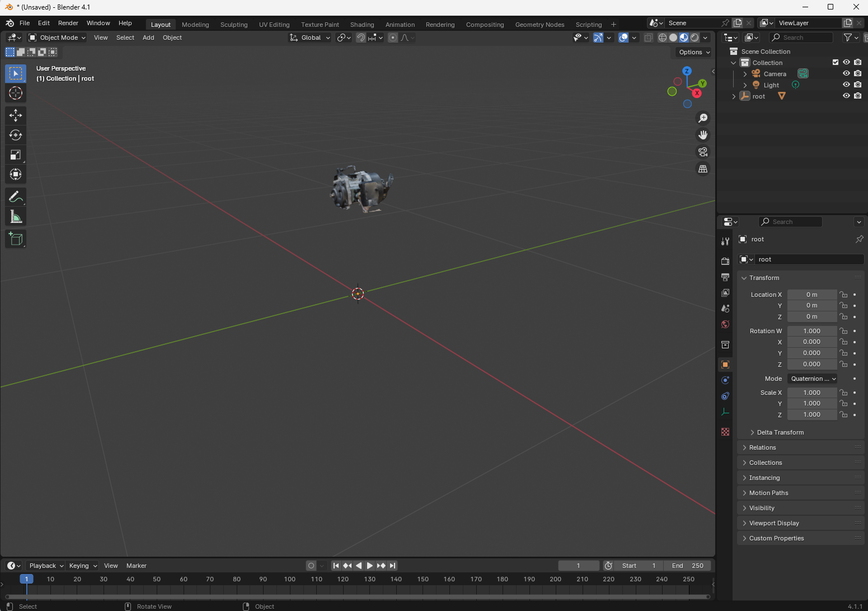Viewport: 868px width, 611px height.
Task: Choose the Add Cube tool
Action: click(16, 239)
